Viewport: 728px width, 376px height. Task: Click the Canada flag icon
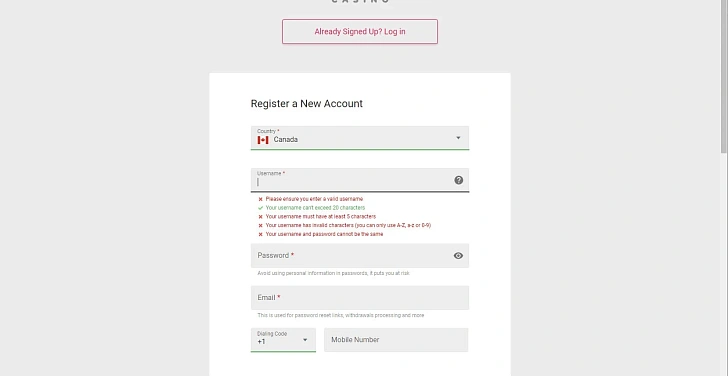[263, 140]
